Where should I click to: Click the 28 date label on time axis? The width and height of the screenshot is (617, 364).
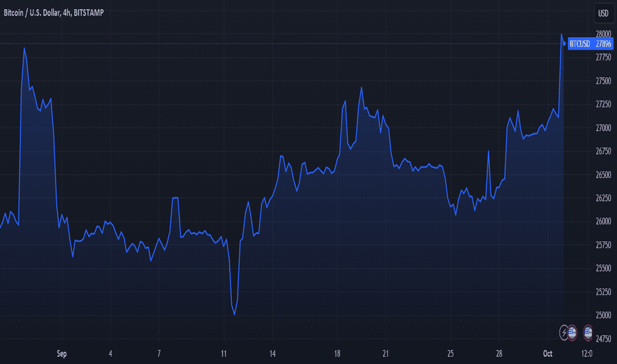(499, 354)
